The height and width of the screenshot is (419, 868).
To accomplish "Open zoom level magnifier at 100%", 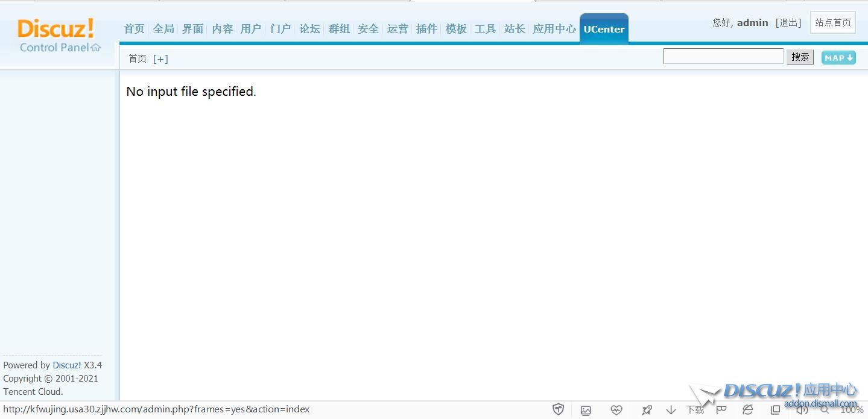I will coord(825,410).
